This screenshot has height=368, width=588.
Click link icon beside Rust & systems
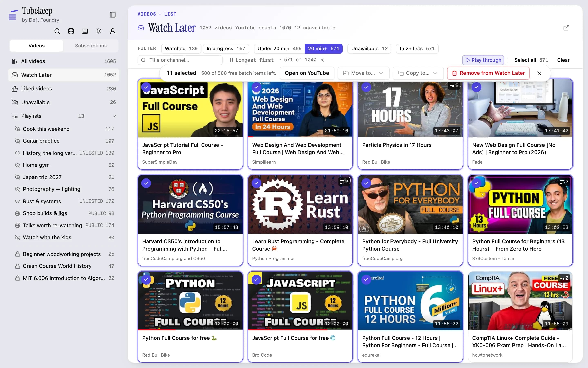(18, 201)
